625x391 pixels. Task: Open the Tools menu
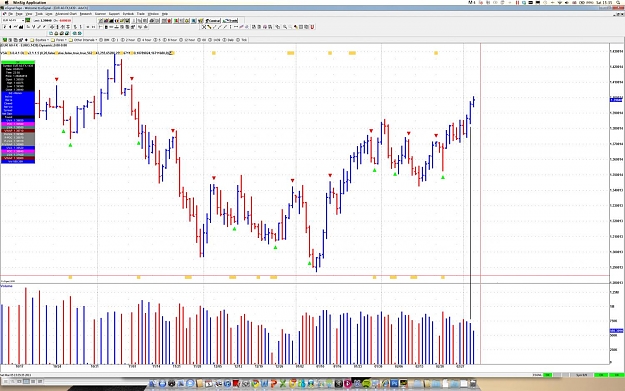[39, 14]
